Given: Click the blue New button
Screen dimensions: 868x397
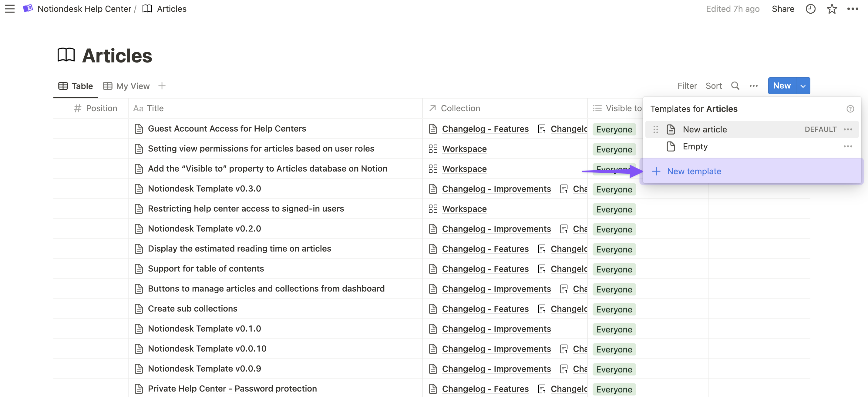Looking at the screenshot, I should [782, 86].
